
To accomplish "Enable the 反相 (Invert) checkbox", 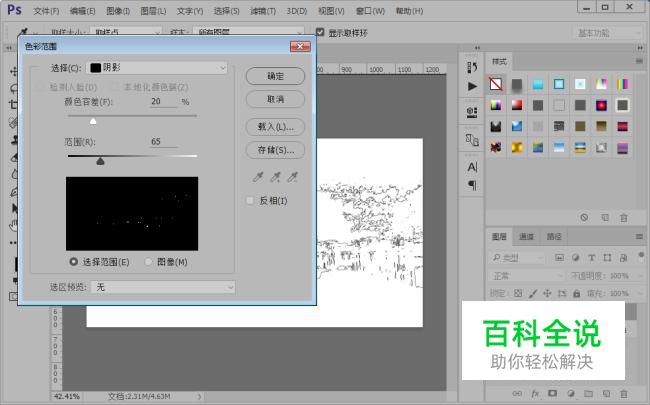I will coord(251,200).
